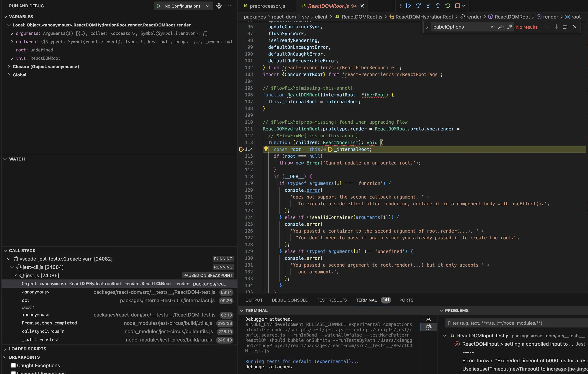Expand the LOADED SCRIPTS section
This screenshot has height=374, width=588.
point(27,349)
